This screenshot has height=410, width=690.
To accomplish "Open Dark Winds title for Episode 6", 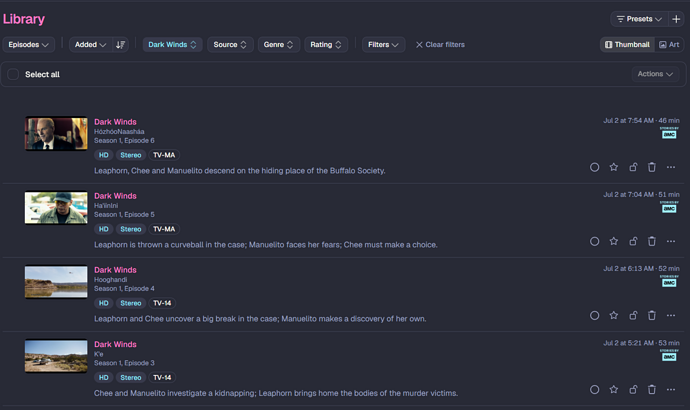I will coord(115,122).
